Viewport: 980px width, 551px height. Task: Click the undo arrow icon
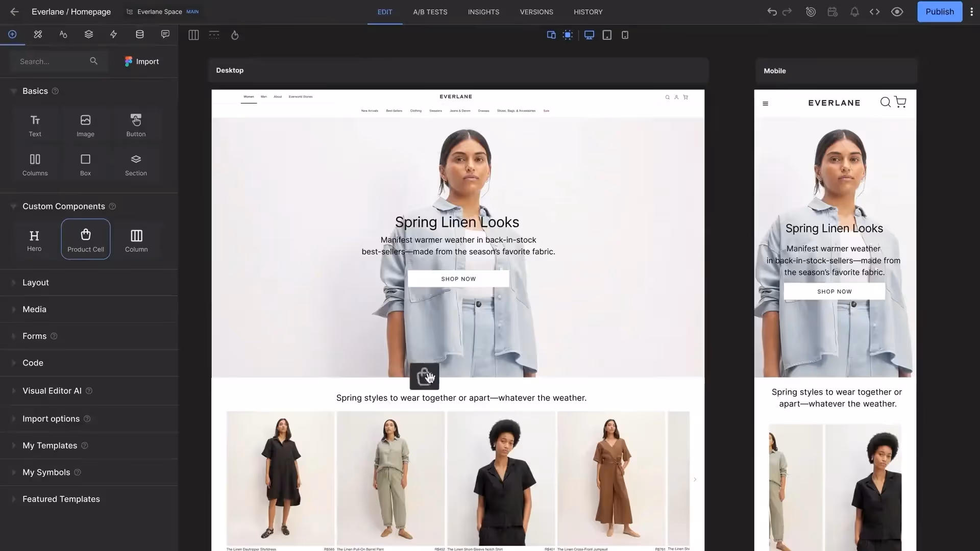pos(772,12)
